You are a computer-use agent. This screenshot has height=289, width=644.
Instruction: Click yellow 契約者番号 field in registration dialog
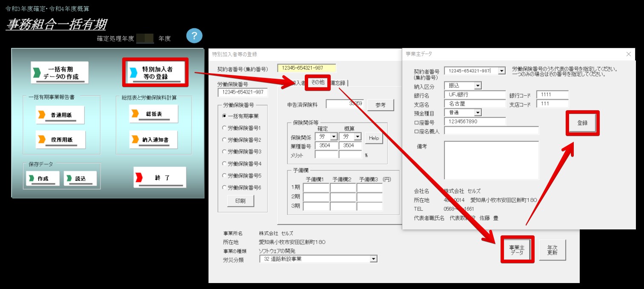(306, 68)
